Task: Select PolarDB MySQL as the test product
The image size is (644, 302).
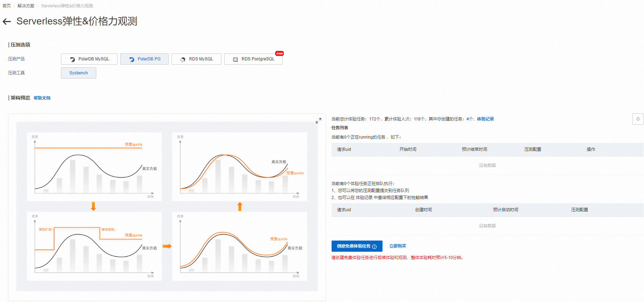Action: pos(89,59)
